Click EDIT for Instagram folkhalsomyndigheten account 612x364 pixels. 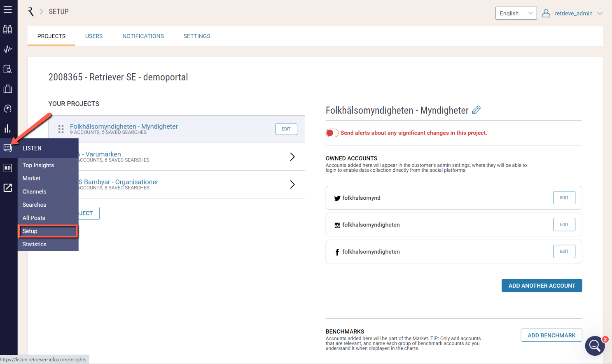coord(564,224)
